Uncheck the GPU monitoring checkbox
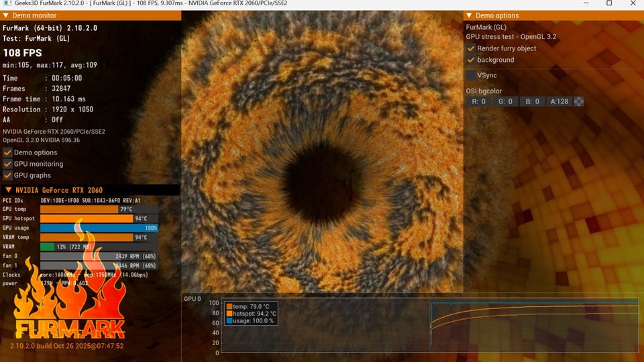 click(x=7, y=164)
